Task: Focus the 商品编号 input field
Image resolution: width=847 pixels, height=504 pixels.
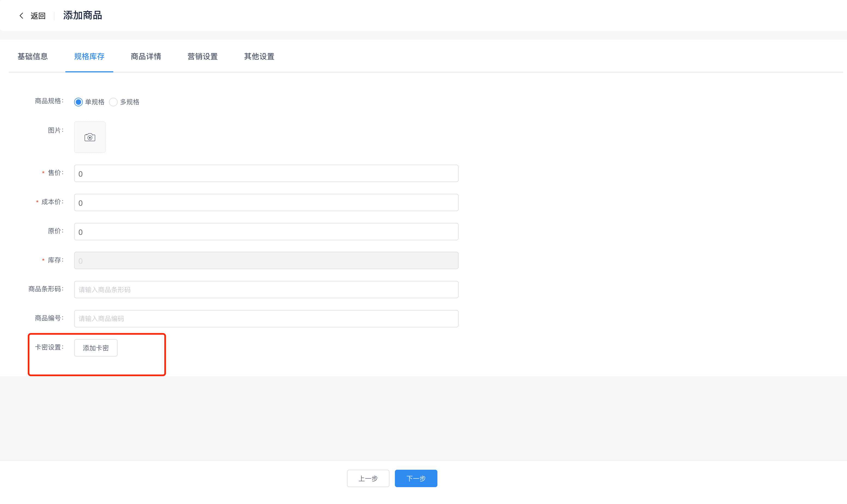Action: click(266, 319)
